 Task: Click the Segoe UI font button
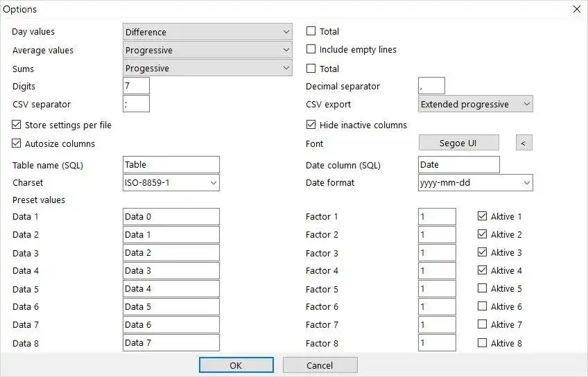pyautogui.click(x=458, y=143)
